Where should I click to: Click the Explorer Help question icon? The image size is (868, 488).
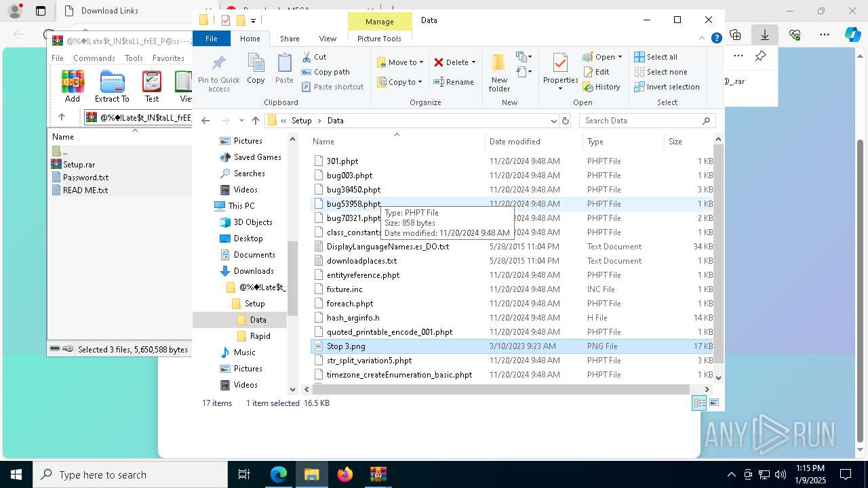[716, 39]
